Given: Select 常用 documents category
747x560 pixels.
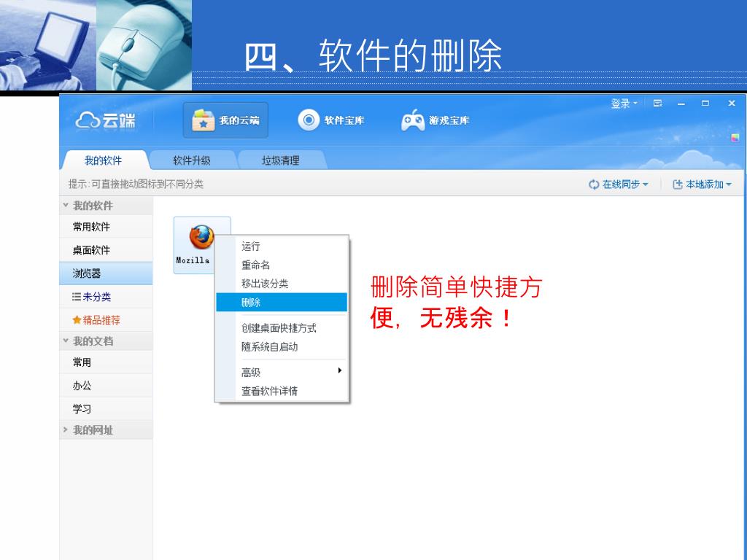Looking at the screenshot, I should pyautogui.click(x=106, y=362).
